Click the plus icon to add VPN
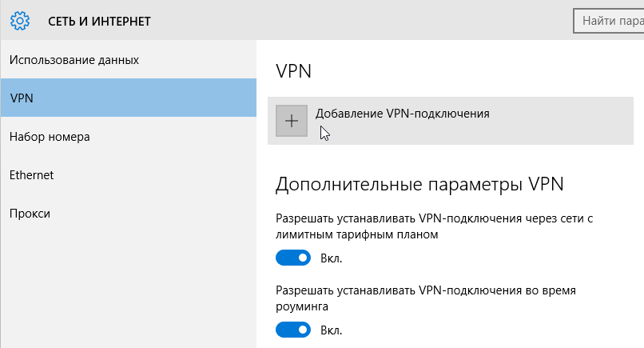This screenshot has width=644, height=348. (x=292, y=121)
